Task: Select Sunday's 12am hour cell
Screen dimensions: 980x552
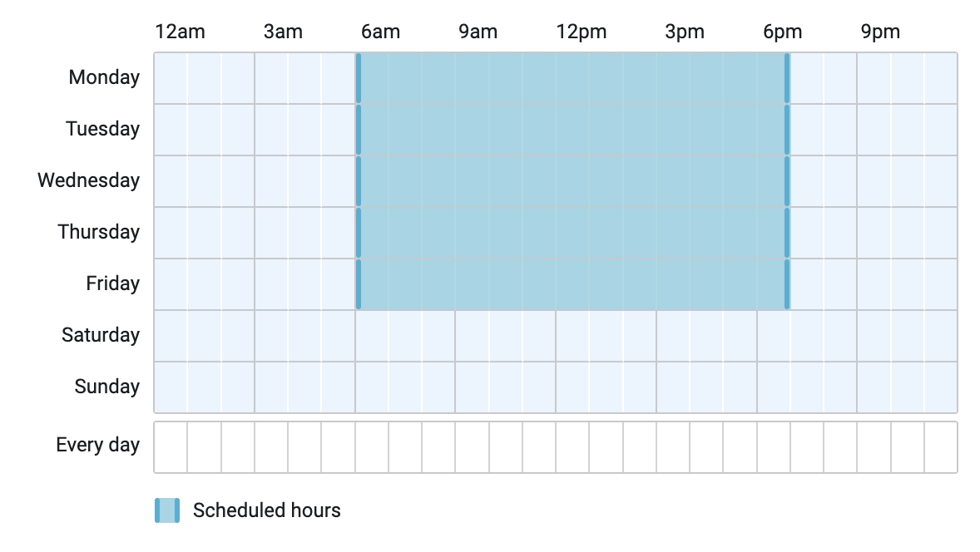Action: pos(171,387)
